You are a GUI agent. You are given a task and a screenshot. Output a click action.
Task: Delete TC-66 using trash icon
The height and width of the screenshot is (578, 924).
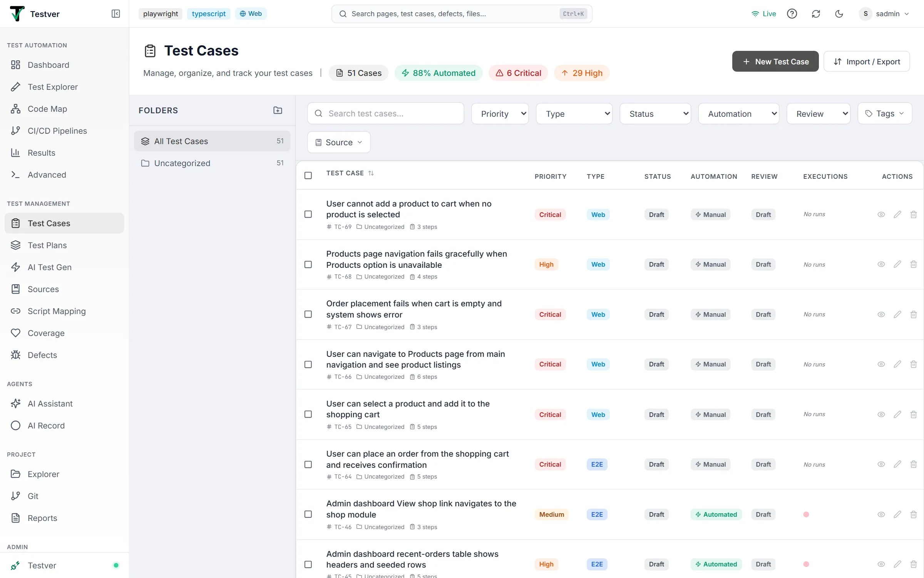914,364
